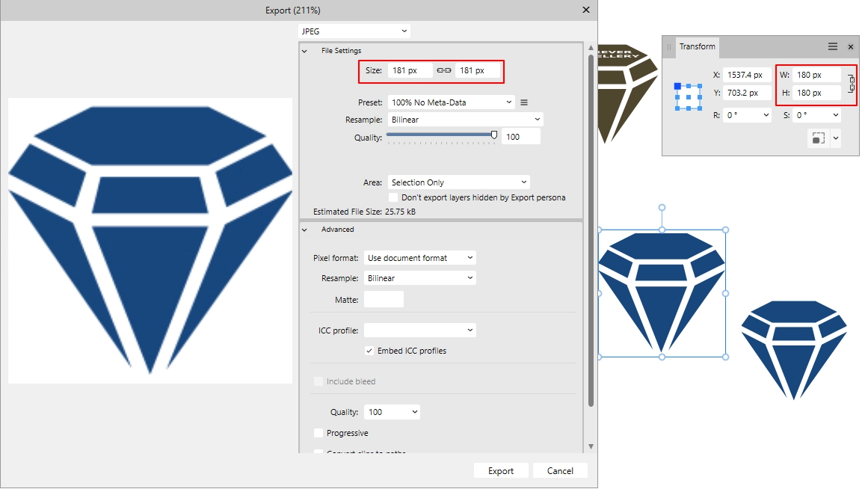The width and height of the screenshot is (868, 492).
Task: Click the Transform panel tab
Action: pos(698,46)
